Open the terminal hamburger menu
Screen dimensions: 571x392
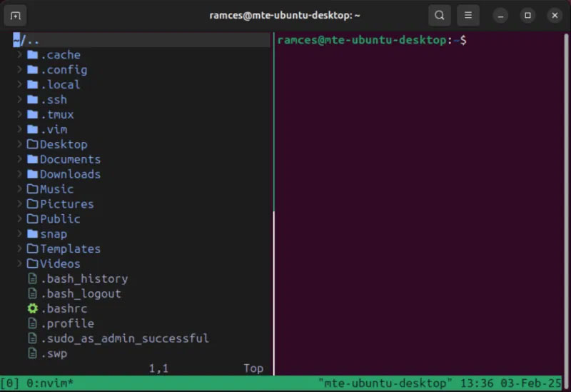pyautogui.click(x=468, y=15)
